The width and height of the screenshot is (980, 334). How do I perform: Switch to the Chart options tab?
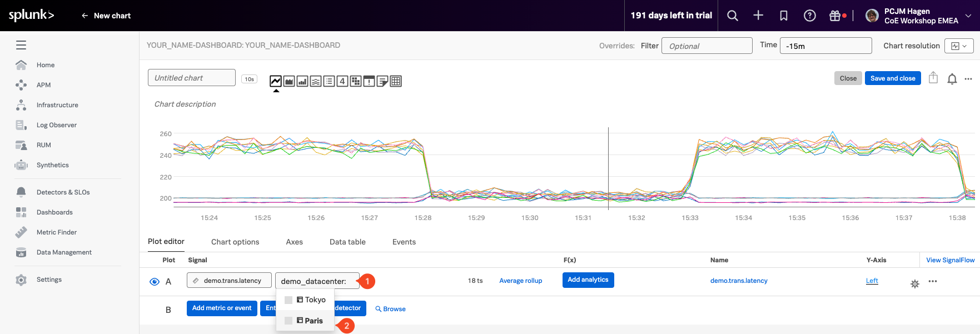point(235,242)
